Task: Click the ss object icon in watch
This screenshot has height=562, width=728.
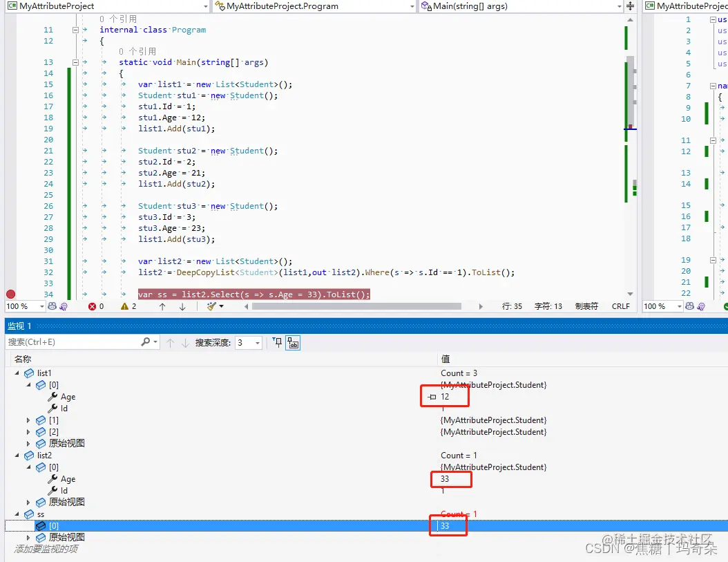Action: click(x=29, y=514)
